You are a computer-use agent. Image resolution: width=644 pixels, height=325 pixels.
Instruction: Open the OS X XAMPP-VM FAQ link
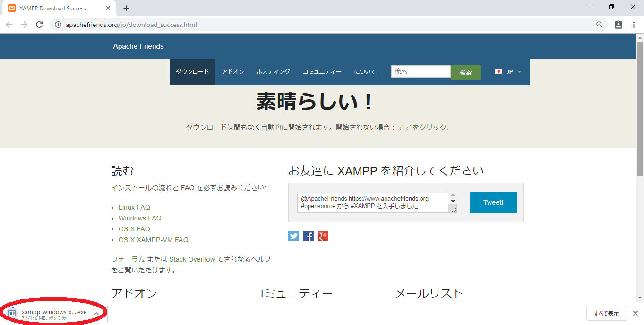click(x=154, y=240)
